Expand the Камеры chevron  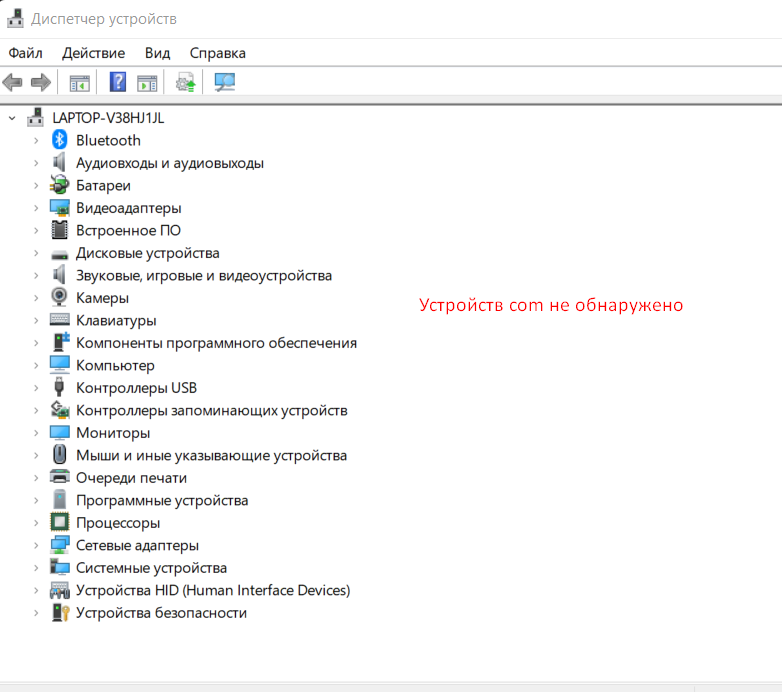(x=36, y=298)
